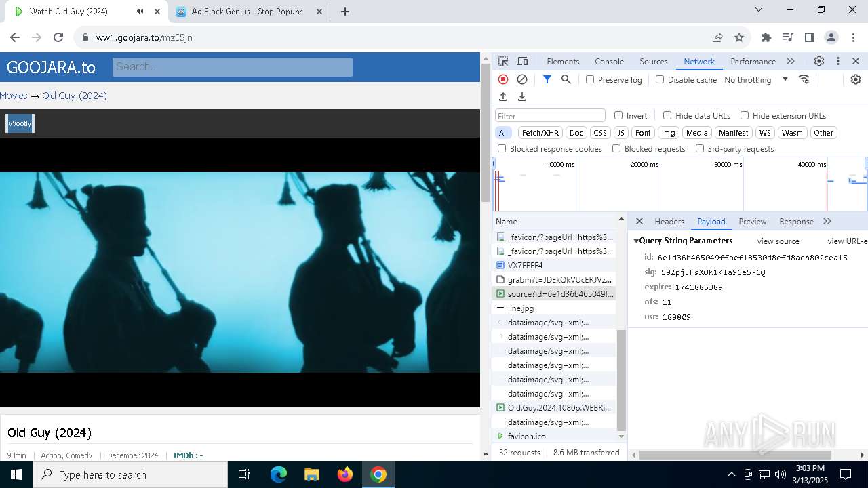Viewport: 868px width, 488px height.
Task: Reload the goojara page
Action: pyautogui.click(x=58, y=37)
